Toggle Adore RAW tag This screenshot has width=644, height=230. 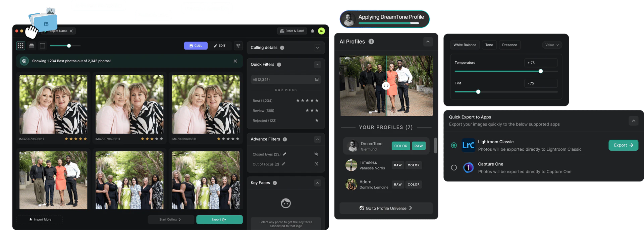coord(398,184)
